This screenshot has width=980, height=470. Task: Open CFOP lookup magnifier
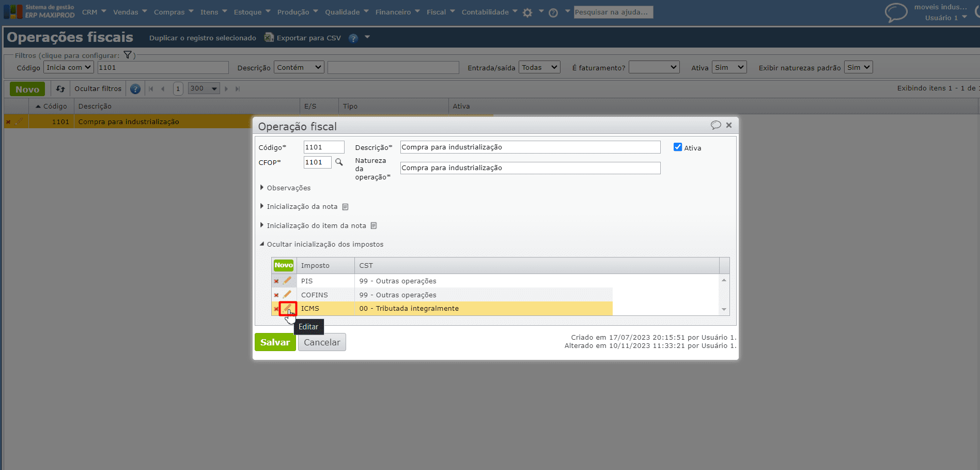tap(339, 162)
